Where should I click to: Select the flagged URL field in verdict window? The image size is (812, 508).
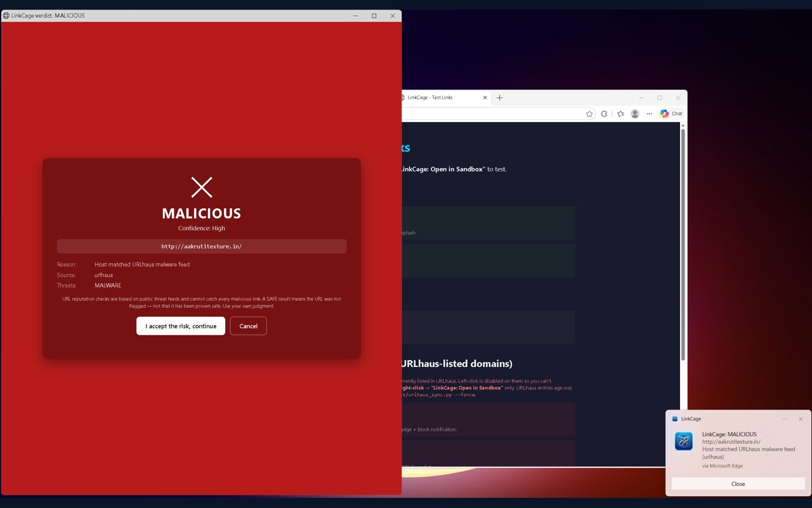pyautogui.click(x=202, y=246)
